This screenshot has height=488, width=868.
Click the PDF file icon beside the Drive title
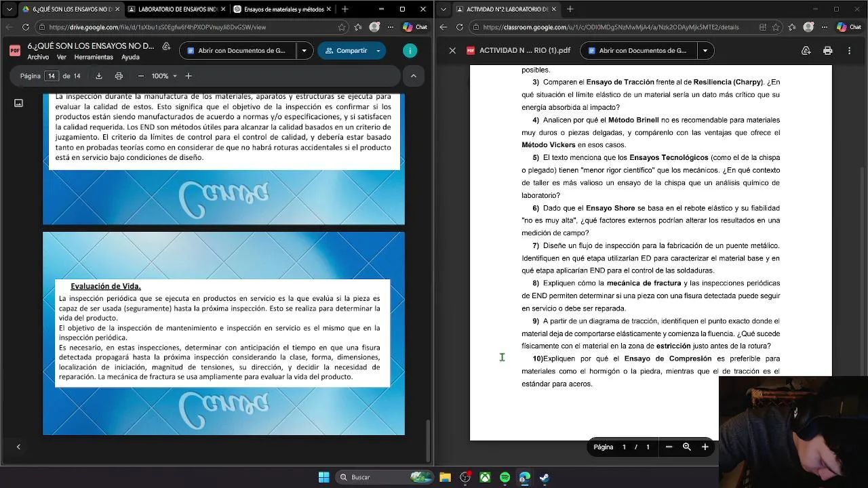point(15,51)
